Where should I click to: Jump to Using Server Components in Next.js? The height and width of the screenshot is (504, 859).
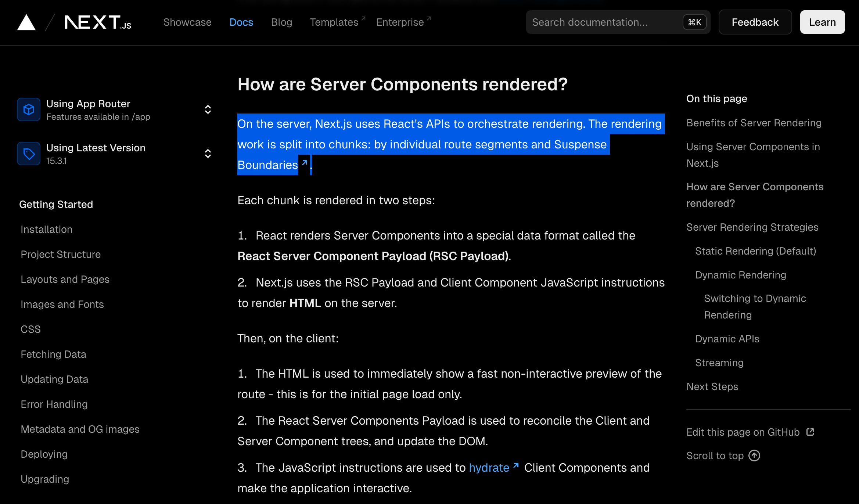pos(753,155)
